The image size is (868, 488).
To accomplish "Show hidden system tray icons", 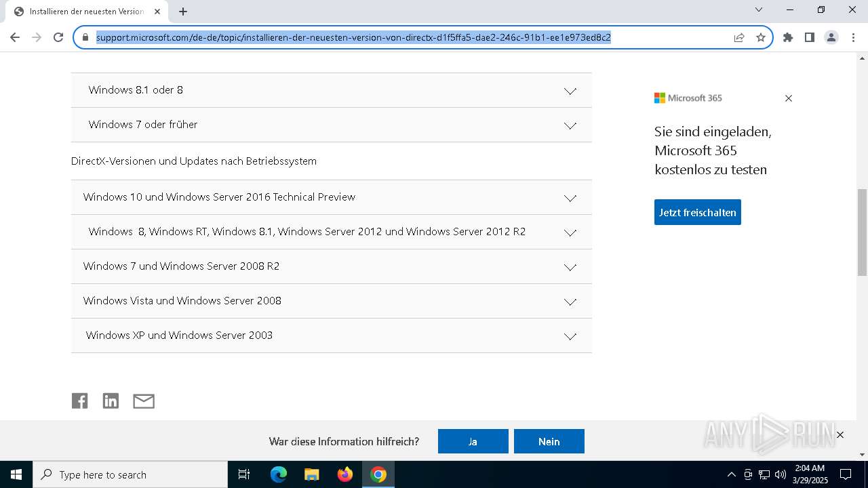I will (x=731, y=474).
